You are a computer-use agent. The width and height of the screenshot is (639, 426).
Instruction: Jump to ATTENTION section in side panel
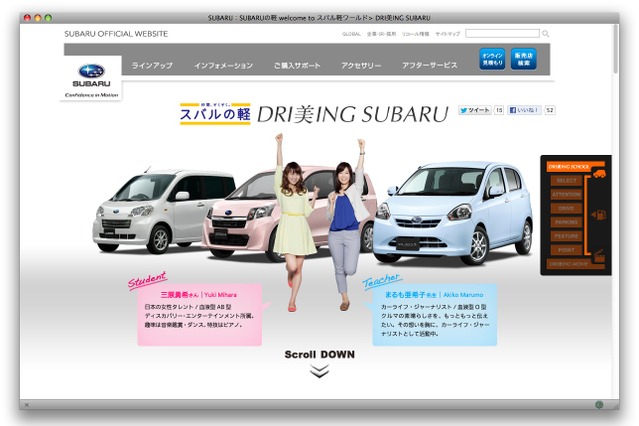click(x=566, y=194)
